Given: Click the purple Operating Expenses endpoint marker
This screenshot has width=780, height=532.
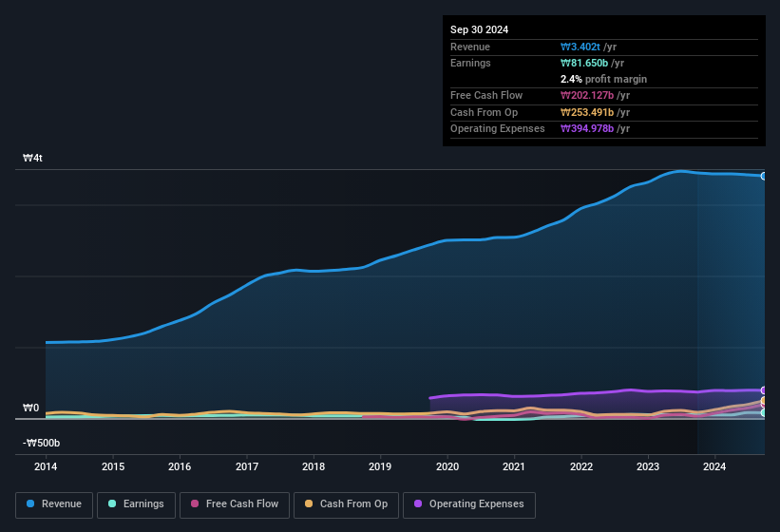Looking at the screenshot, I should pos(763,390).
